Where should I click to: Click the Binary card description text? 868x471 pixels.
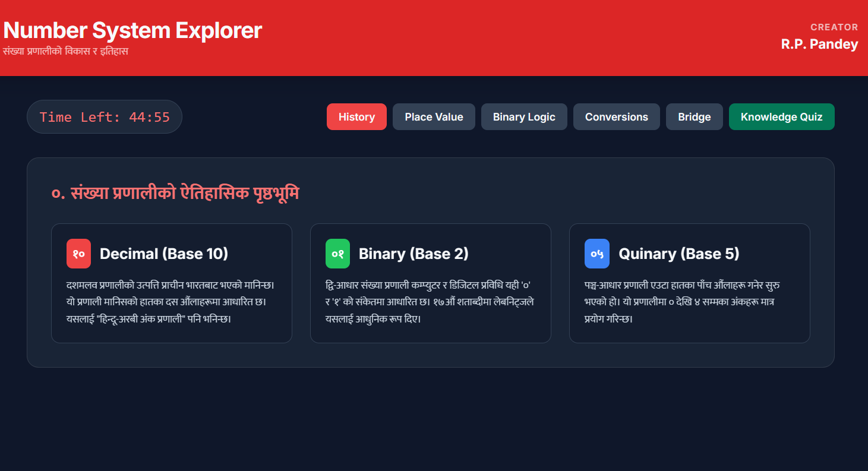pos(430,302)
